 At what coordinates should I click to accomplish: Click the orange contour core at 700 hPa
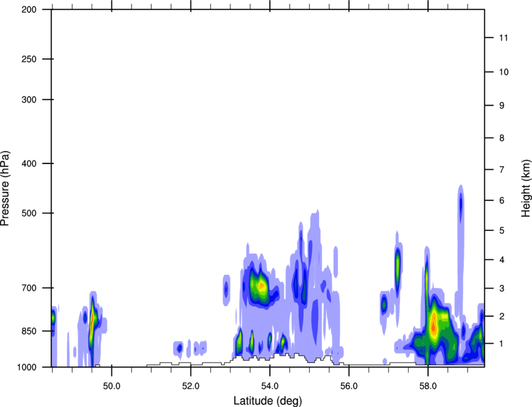[x=261, y=286]
